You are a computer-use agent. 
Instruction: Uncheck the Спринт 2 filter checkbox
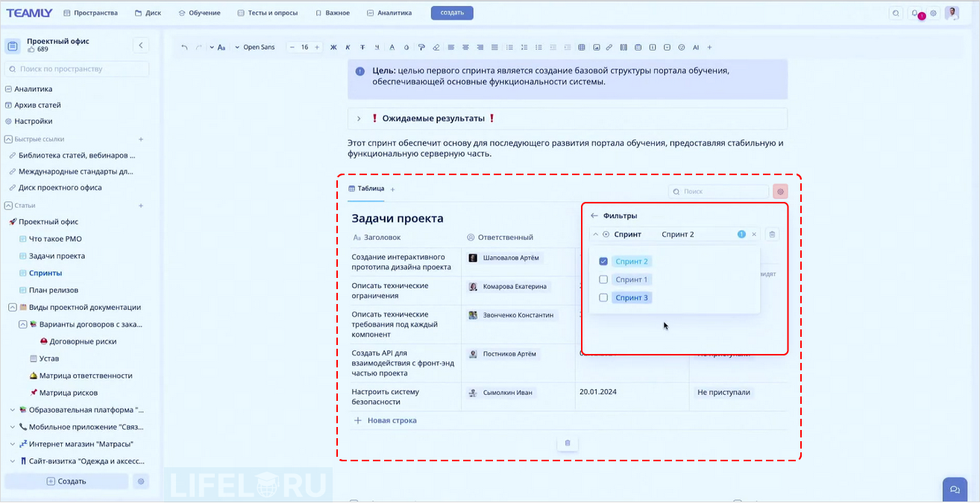coord(603,261)
